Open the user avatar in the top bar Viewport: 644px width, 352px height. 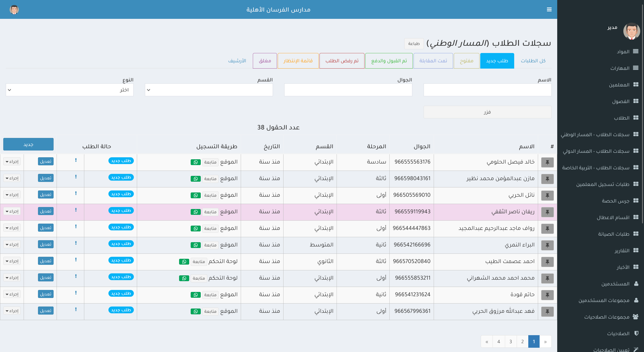click(14, 10)
